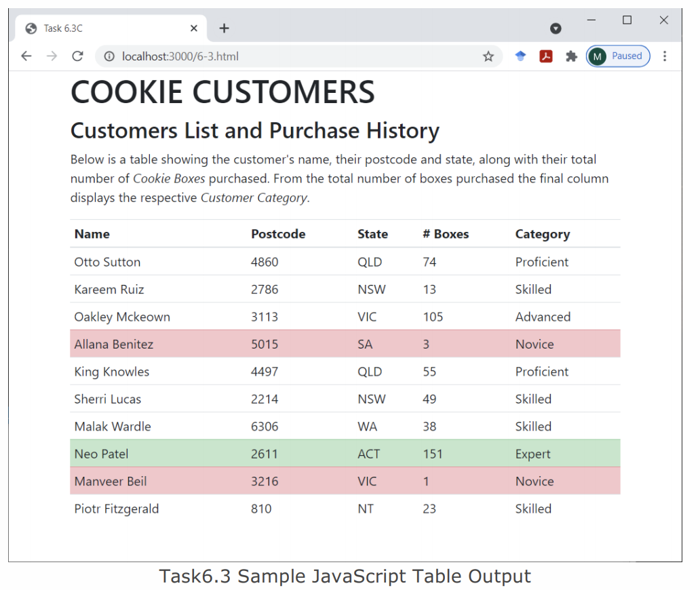Image resolution: width=700 pixels, height=590 pixels.
Task: Reload the current page
Action: click(77, 56)
